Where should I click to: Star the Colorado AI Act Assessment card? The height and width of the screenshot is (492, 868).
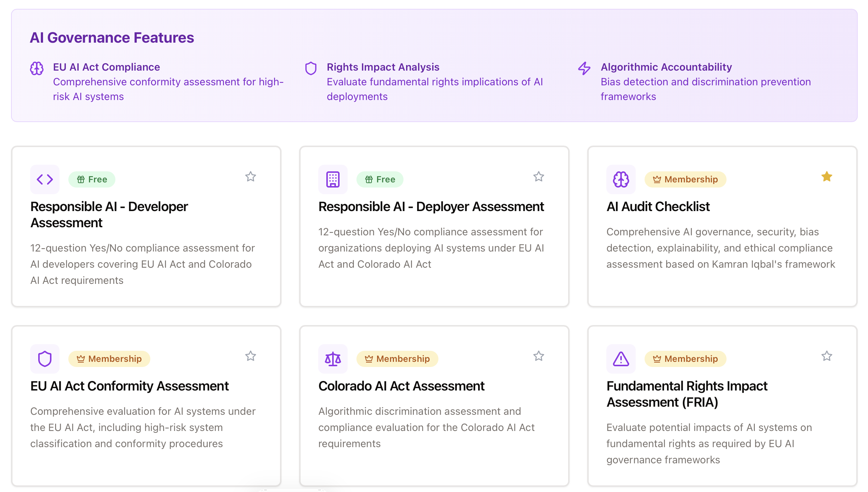539,356
